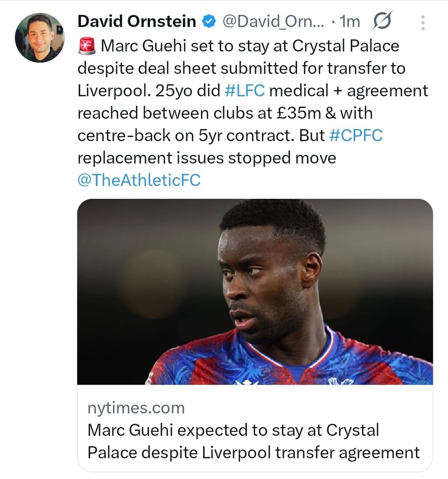This screenshot has width=448, height=479.
Task: Open the article headline about Guehi staying
Action: (254, 441)
